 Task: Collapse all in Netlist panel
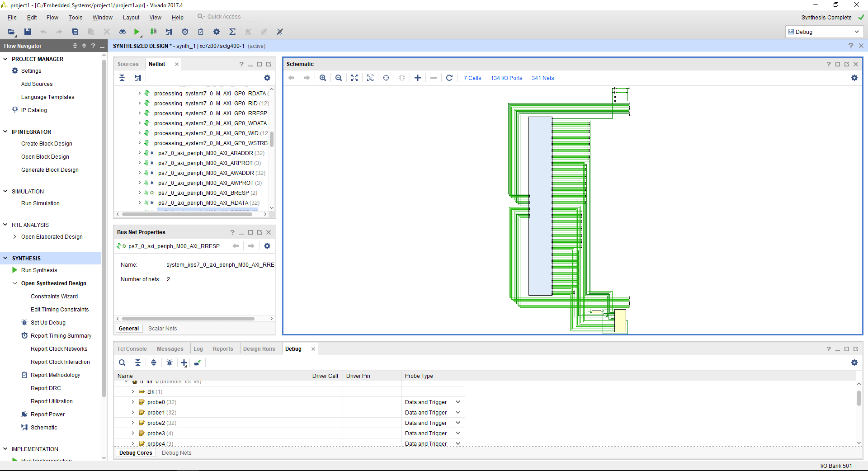[x=122, y=78]
